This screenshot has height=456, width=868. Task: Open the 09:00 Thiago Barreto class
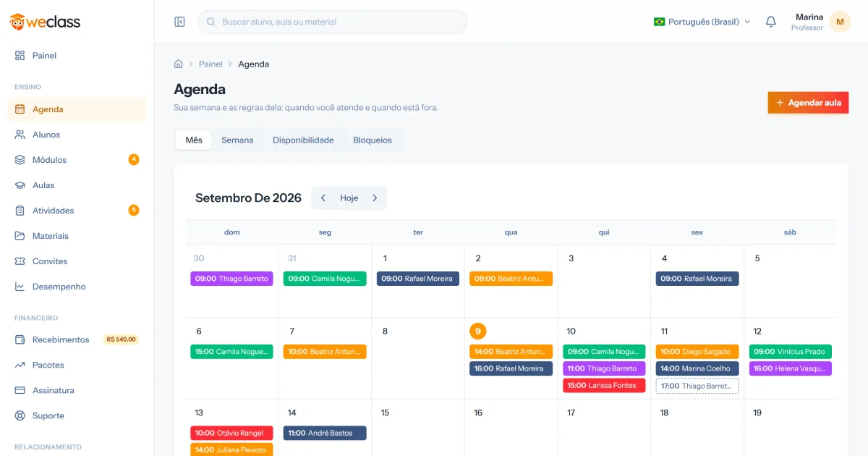(232, 279)
